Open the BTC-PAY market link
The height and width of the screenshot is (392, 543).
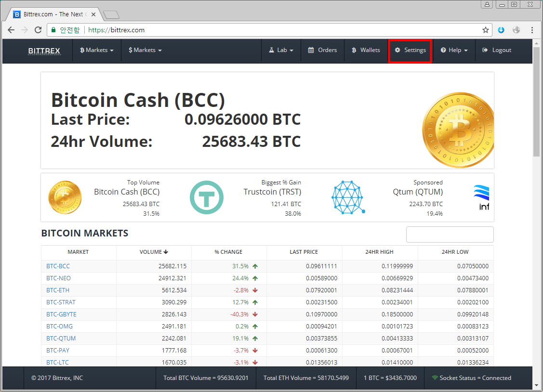tap(58, 351)
